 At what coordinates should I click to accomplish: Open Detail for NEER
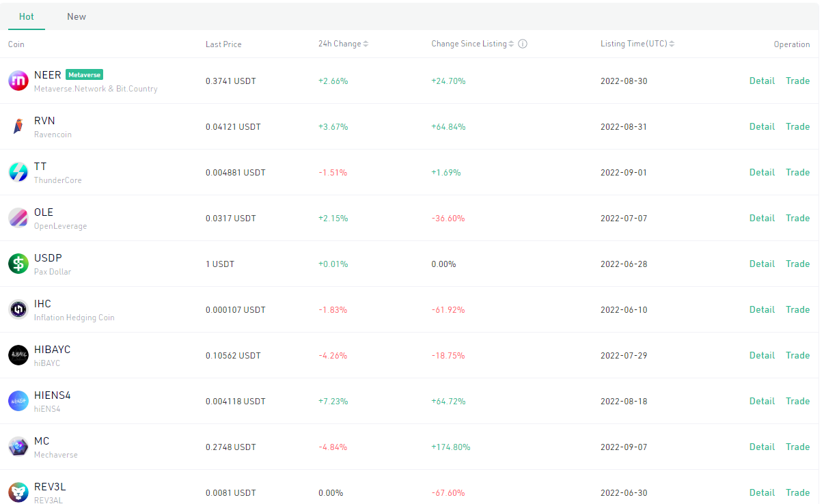click(x=762, y=81)
